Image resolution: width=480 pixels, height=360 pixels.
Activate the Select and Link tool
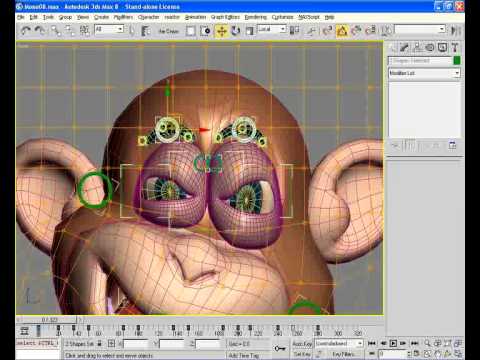[x=56, y=31]
